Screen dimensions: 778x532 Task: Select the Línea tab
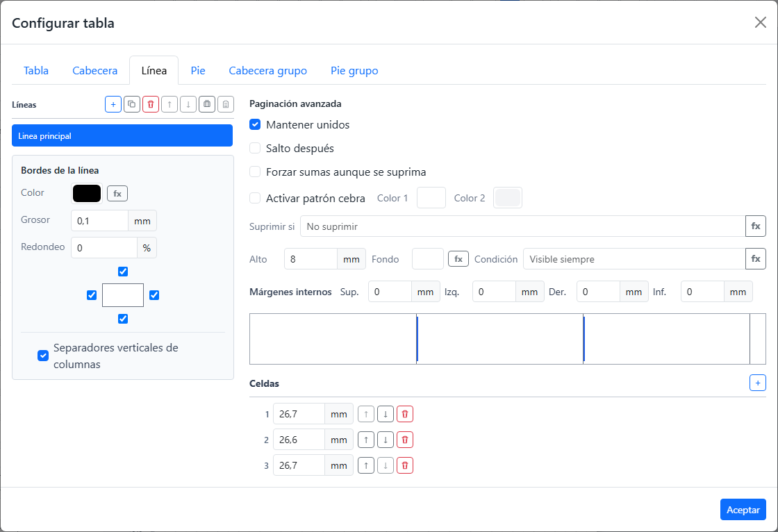(154, 70)
